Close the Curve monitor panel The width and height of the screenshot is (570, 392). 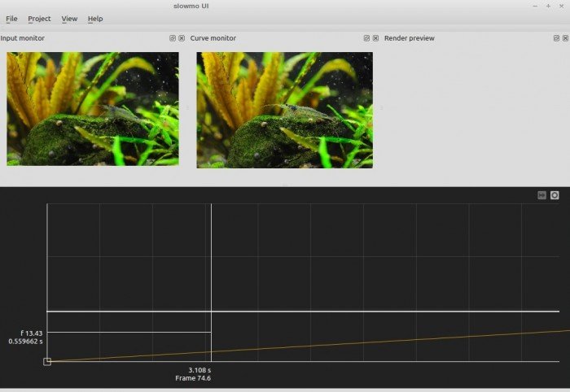tap(375, 38)
